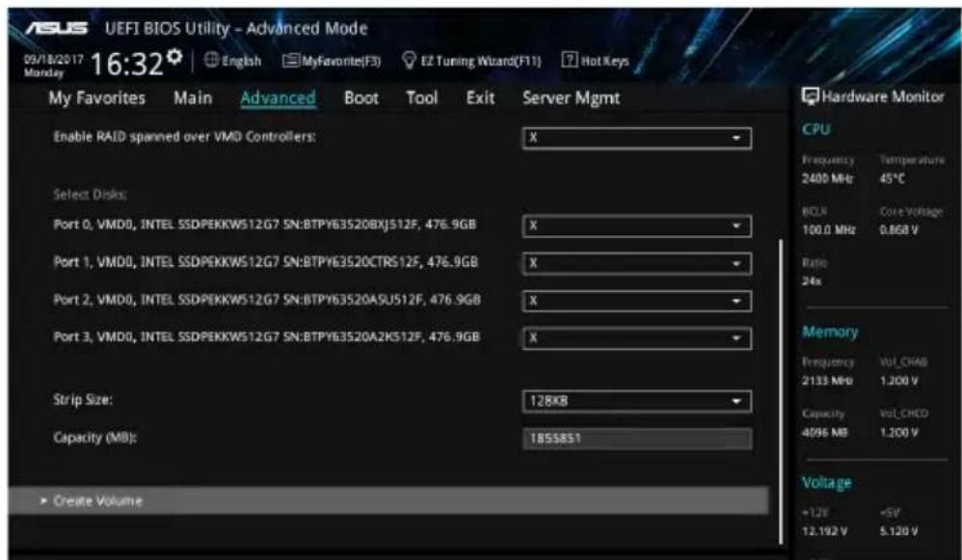The width and height of the screenshot is (962, 560).
Task: Open the Tool tab
Action: (421, 98)
